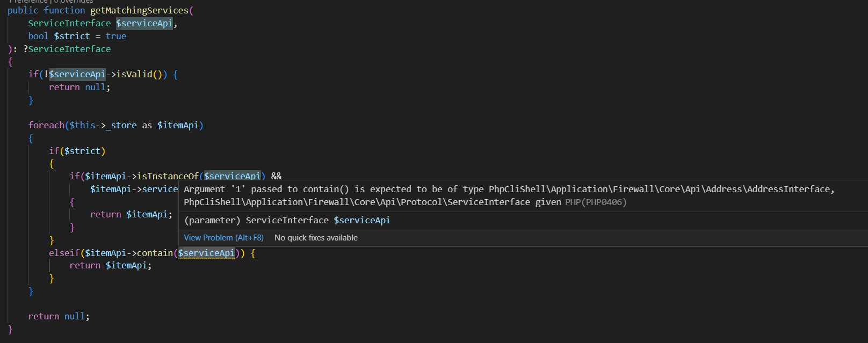Image resolution: width=868 pixels, height=343 pixels.
Task: Click the highlighted $serviceApi in the signature
Action: point(144,23)
